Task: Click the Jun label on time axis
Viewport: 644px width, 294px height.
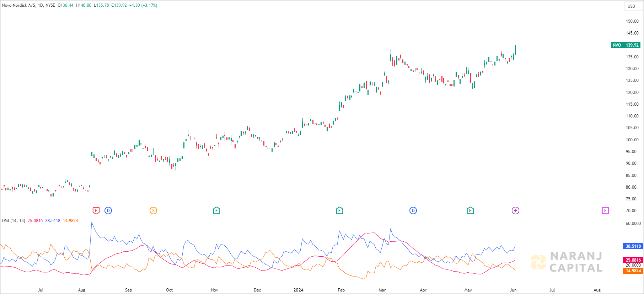Action: 513,290
